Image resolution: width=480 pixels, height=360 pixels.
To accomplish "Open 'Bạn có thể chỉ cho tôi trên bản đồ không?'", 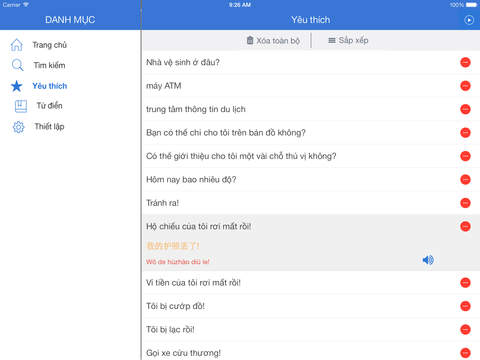I will tap(226, 133).
